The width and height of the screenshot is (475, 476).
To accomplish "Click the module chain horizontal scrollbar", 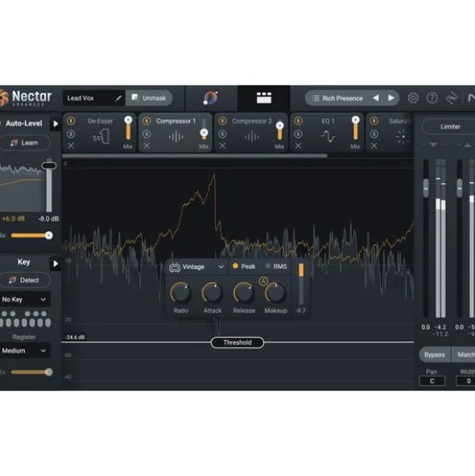I will 195,155.
